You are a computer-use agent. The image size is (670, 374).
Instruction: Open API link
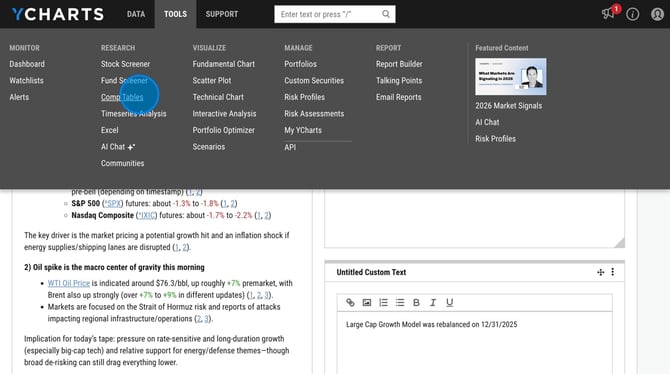point(290,147)
